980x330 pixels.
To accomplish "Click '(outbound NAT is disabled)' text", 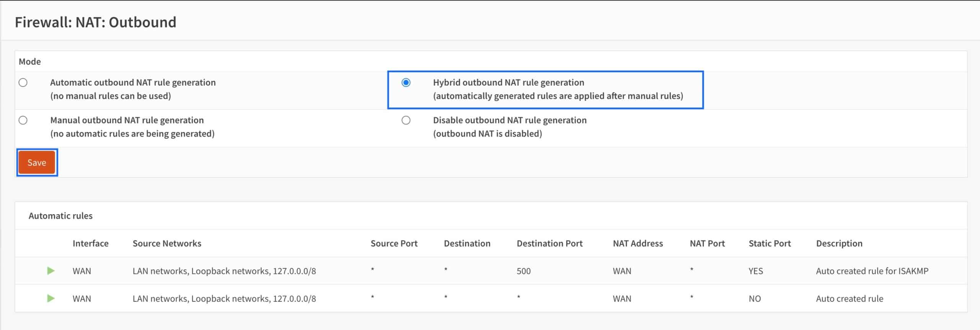I will pos(487,134).
